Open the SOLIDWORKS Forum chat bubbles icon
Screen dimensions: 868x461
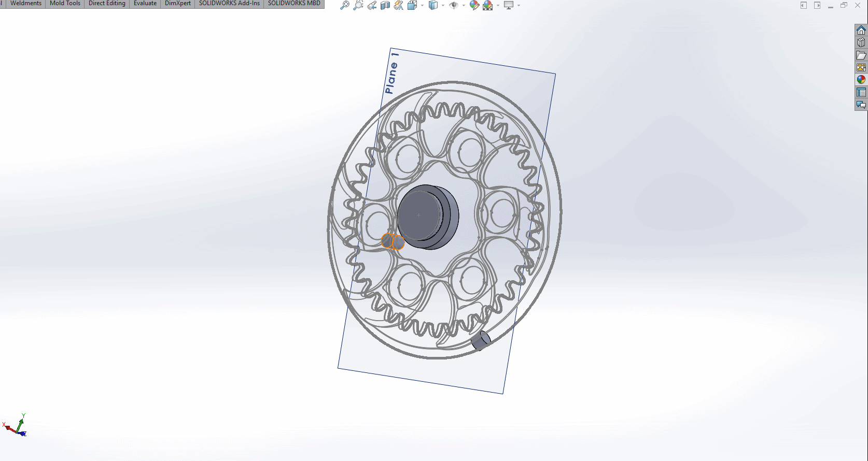point(861,105)
